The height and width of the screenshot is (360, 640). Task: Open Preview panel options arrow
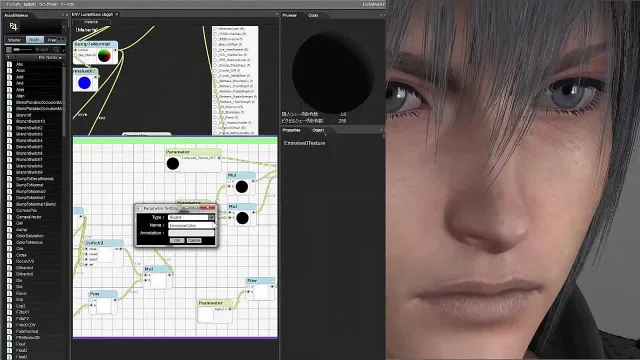381,15
